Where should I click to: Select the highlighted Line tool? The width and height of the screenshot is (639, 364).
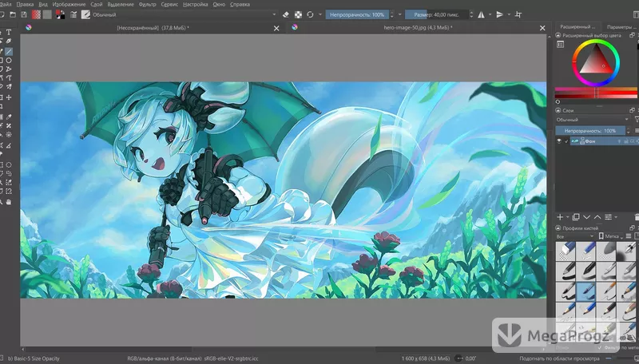9,52
